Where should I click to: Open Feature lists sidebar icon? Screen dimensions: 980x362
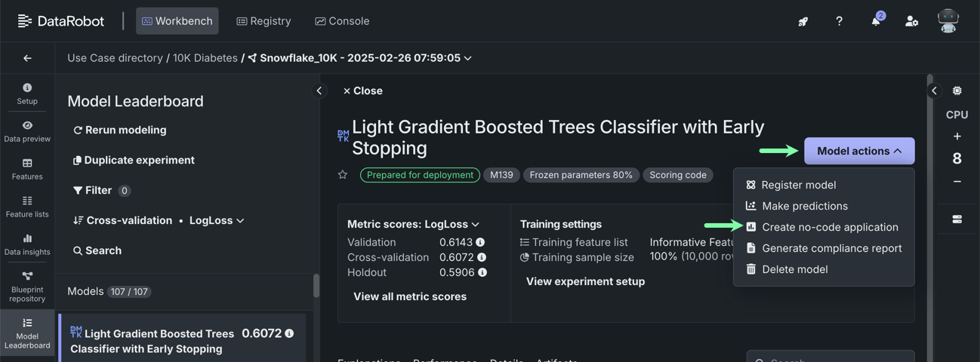click(27, 207)
